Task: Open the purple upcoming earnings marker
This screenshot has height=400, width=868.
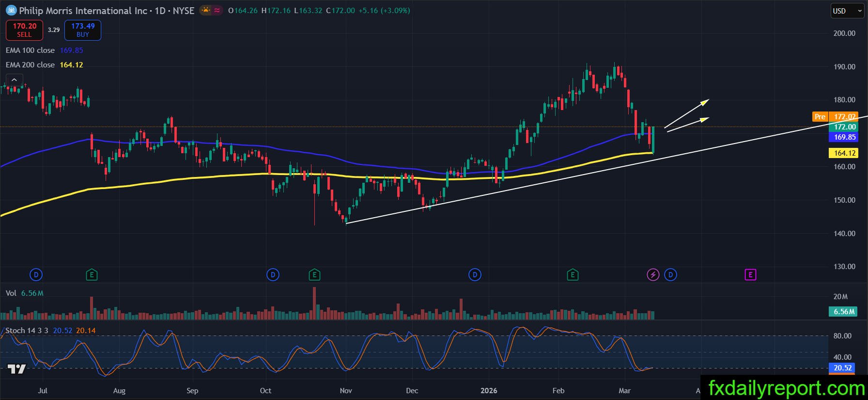Action: coord(750,275)
